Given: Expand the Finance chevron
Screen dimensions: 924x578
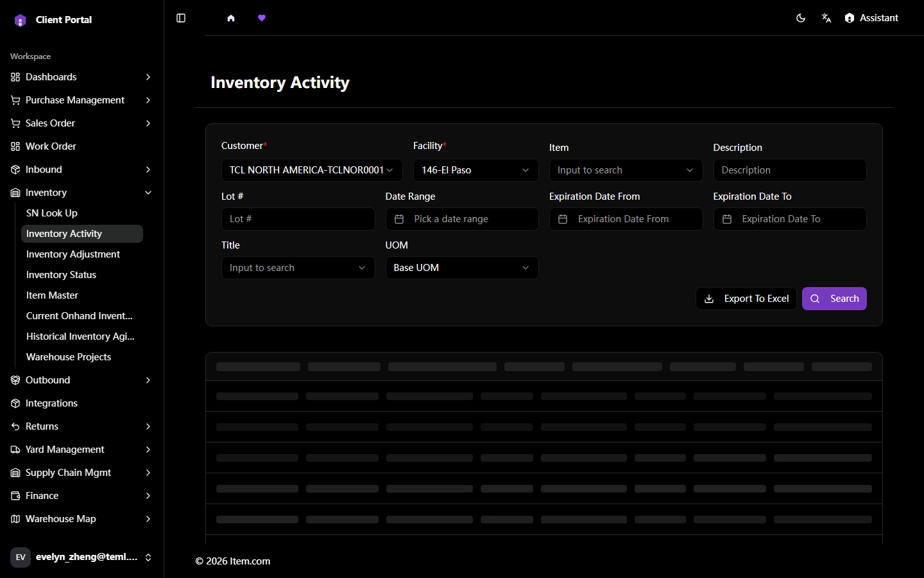Looking at the screenshot, I should pyautogui.click(x=148, y=496).
